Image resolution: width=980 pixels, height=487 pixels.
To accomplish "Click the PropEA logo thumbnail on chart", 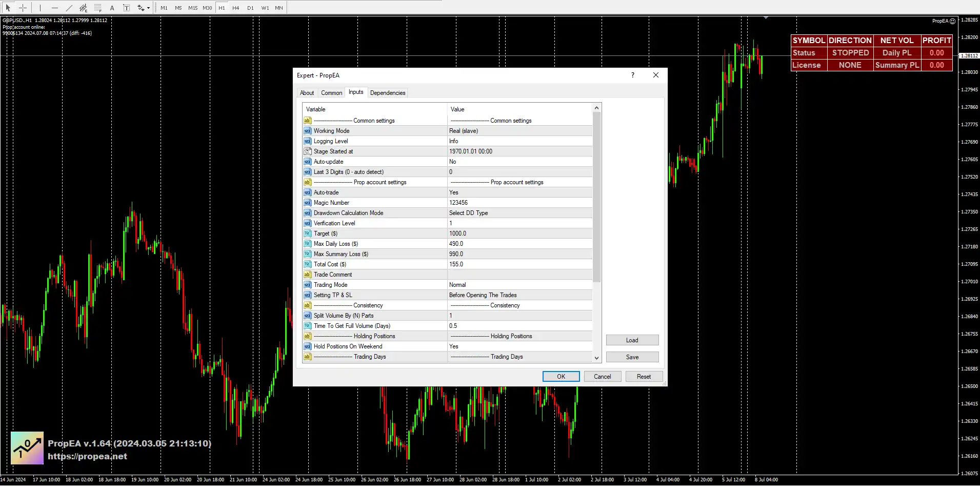I will (27, 448).
